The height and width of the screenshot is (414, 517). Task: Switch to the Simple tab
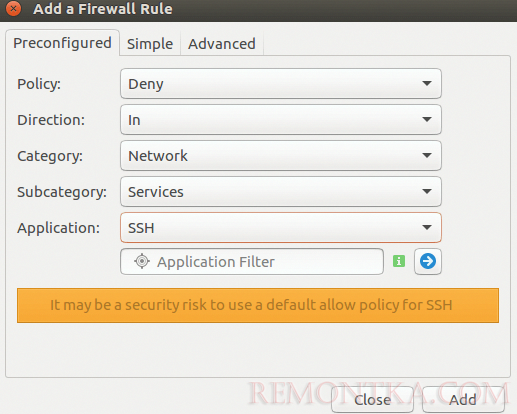point(150,44)
